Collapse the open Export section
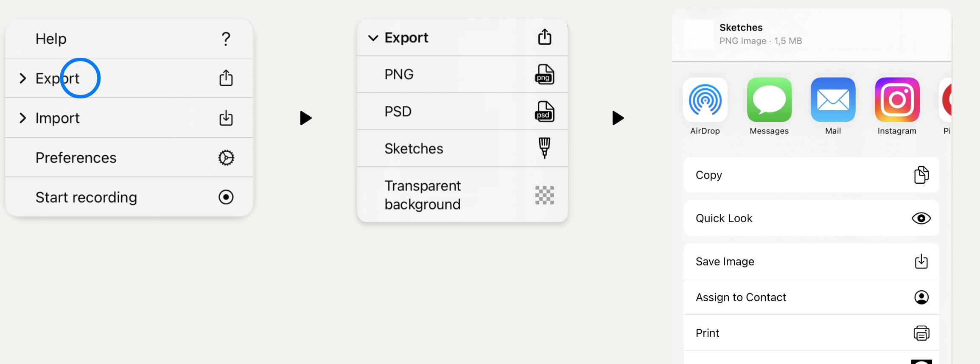The width and height of the screenshot is (980, 364). [x=373, y=38]
